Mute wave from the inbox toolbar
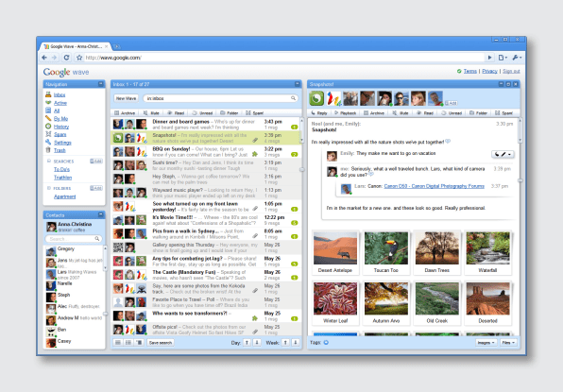The image size is (563, 392). pos(151,112)
